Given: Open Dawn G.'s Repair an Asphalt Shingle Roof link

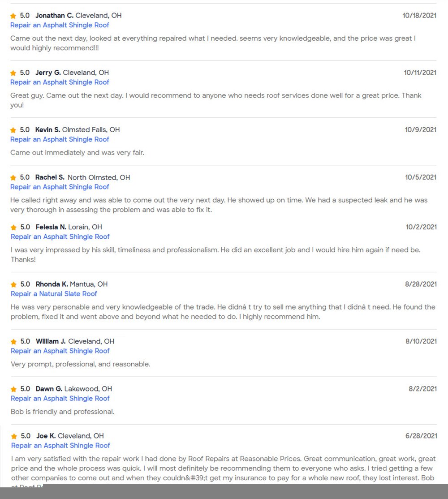Looking at the screenshot, I should coord(60,398).
